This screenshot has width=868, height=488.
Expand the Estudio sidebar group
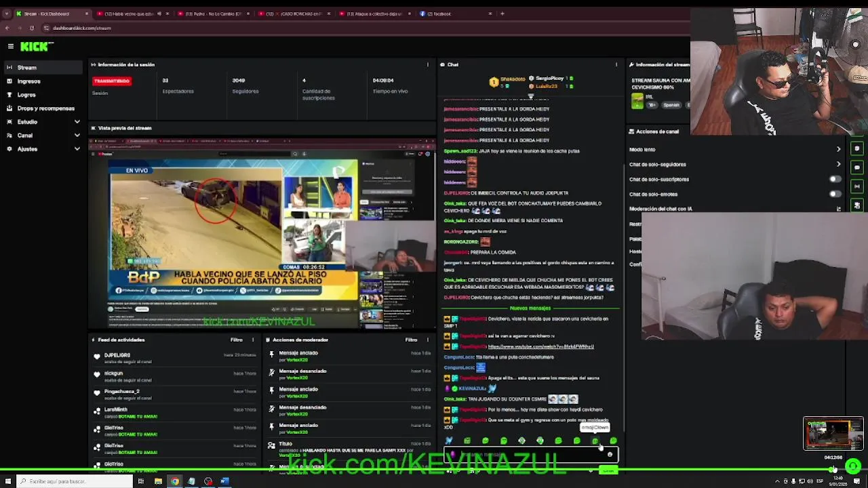click(42, 122)
